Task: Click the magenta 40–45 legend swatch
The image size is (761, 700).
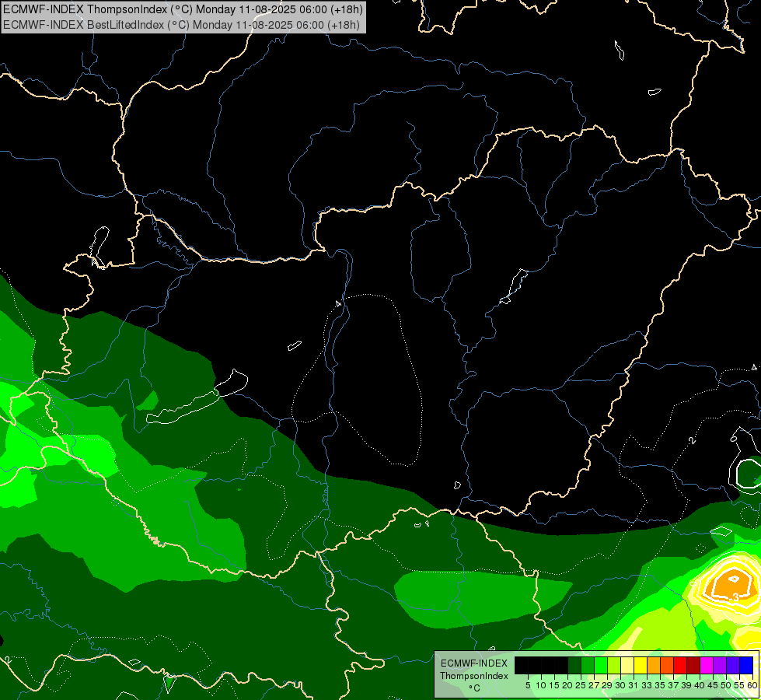Action: coord(707,665)
